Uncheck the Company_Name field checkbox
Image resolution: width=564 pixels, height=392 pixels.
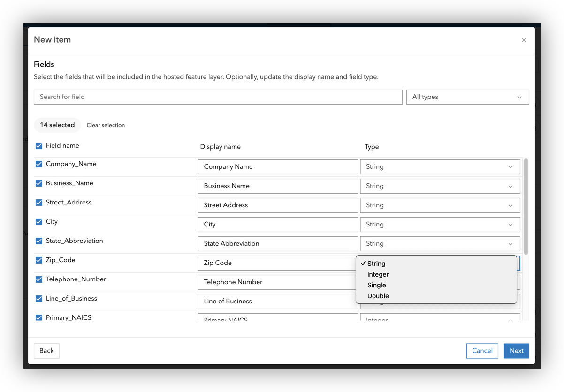(x=39, y=164)
